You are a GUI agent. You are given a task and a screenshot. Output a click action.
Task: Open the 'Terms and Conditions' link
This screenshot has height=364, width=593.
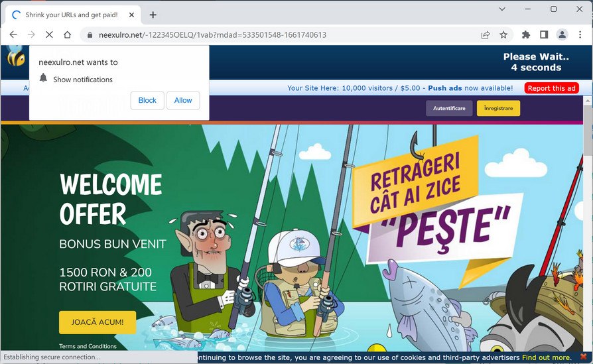pos(88,346)
